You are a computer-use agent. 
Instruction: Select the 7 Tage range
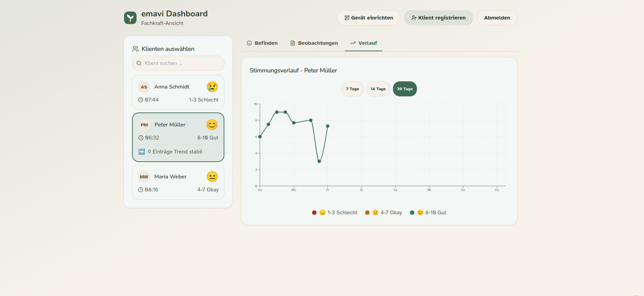(353, 89)
